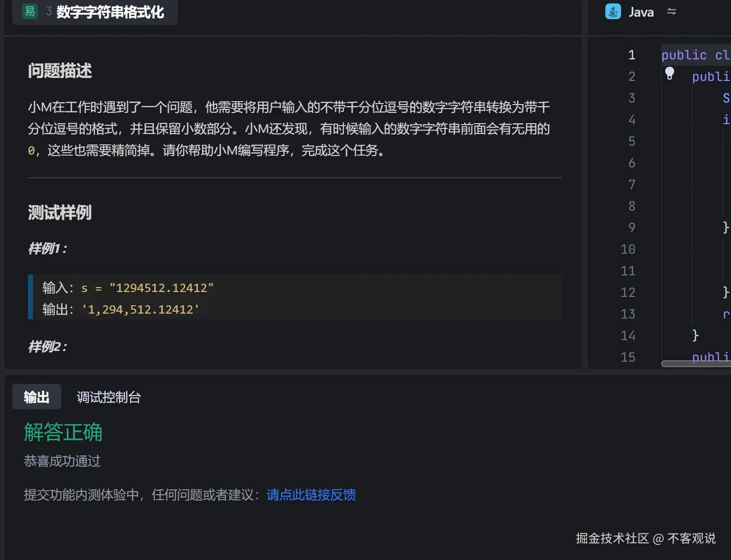This screenshot has width=731, height=560.
Task: Click the 易 difficulty badge
Action: [x=29, y=11]
